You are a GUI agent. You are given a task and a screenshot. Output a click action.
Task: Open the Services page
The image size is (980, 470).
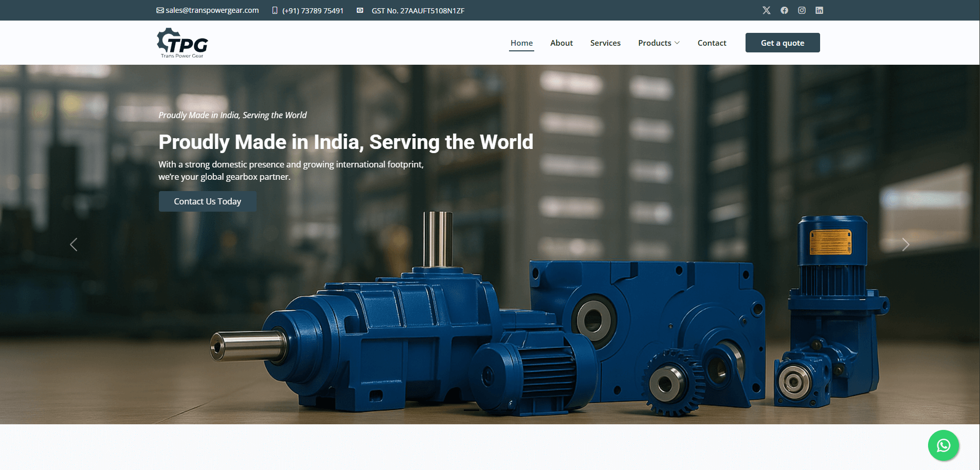coord(605,43)
